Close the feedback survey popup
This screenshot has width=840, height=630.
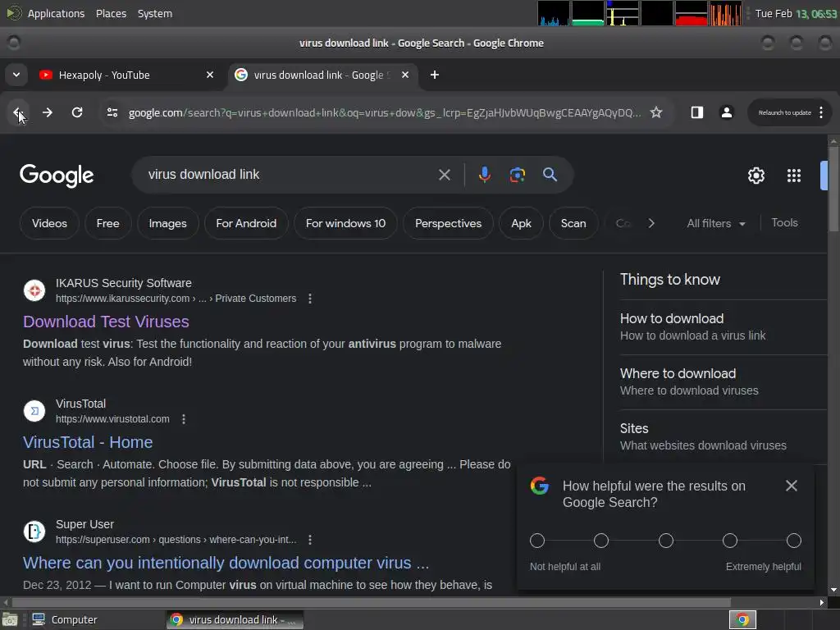(x=792, y=486)
